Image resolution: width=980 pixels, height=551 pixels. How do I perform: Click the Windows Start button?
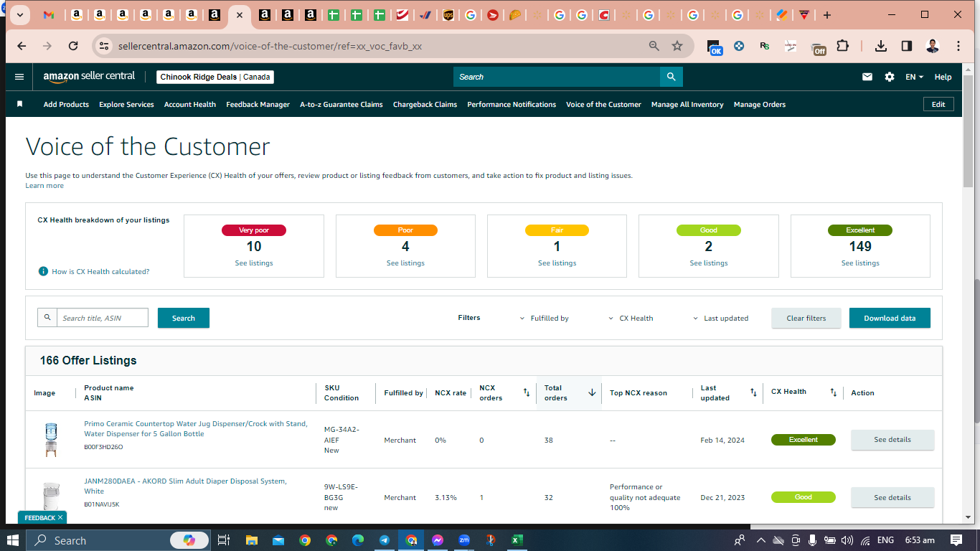(13, 540)
